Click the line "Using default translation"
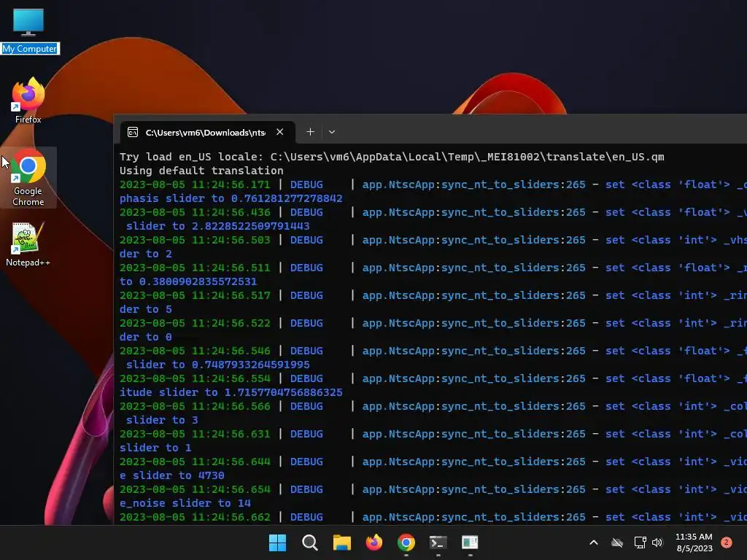 click(x=201, y=171)
